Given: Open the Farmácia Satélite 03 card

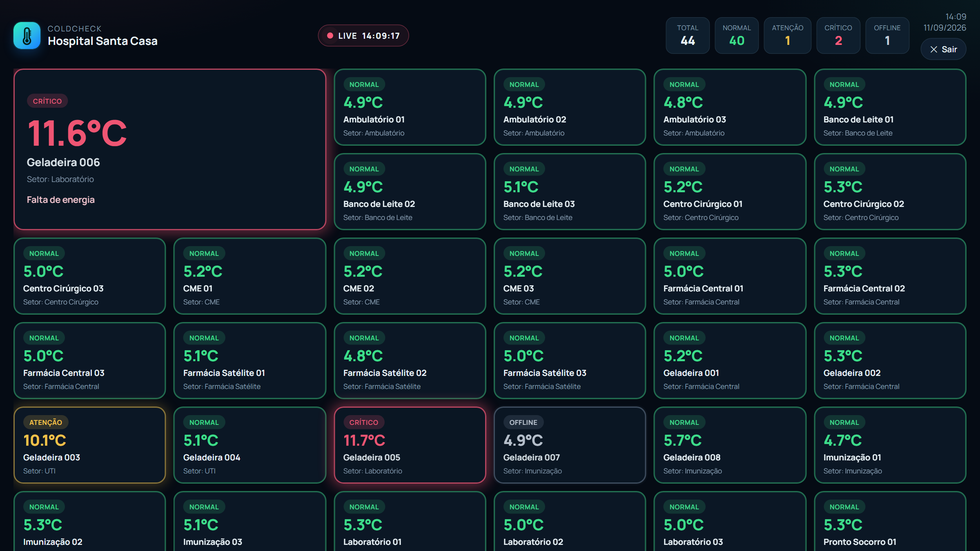Looking at the screenshot, I should pos(570,361).
